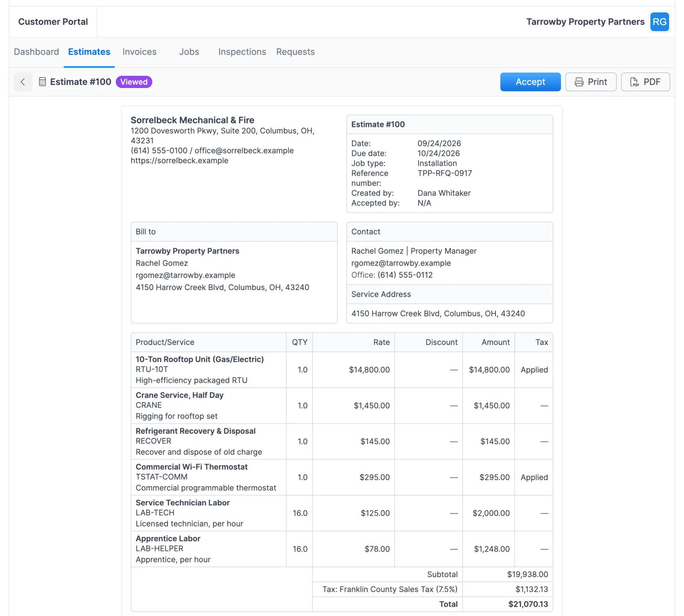Click the estimate document icon beside Estimate #100
This screenshot has height=616, width=684.
42,82
